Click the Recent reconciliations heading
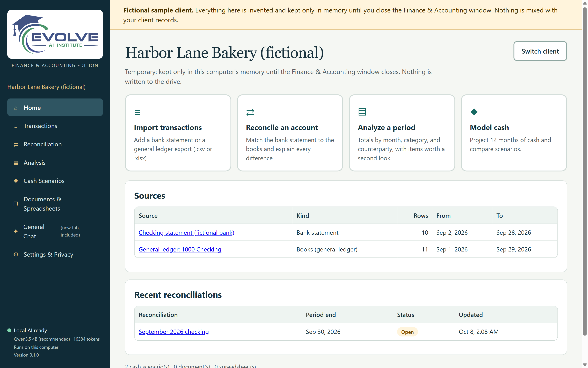 click(x=178, y=295)
